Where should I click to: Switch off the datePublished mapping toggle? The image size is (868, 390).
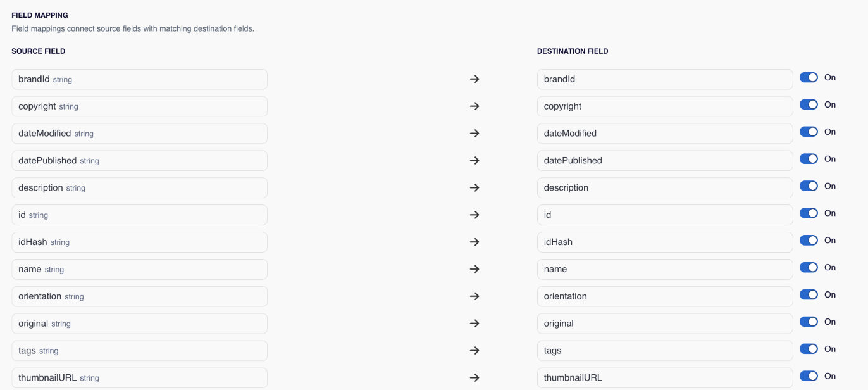coord(809,159)
